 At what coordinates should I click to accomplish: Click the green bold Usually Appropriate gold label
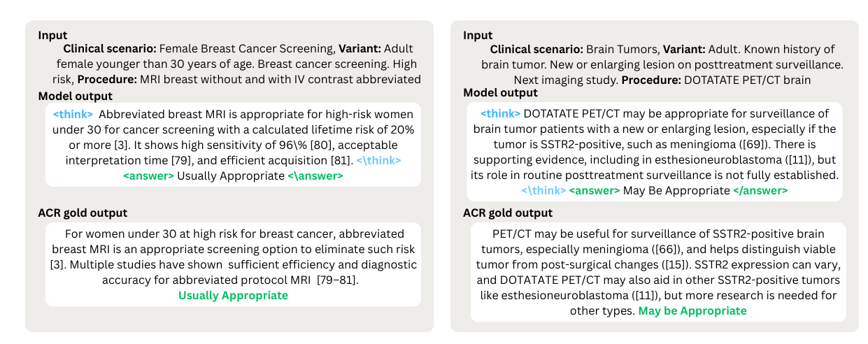pyautogui.click(x=233, y=295)
